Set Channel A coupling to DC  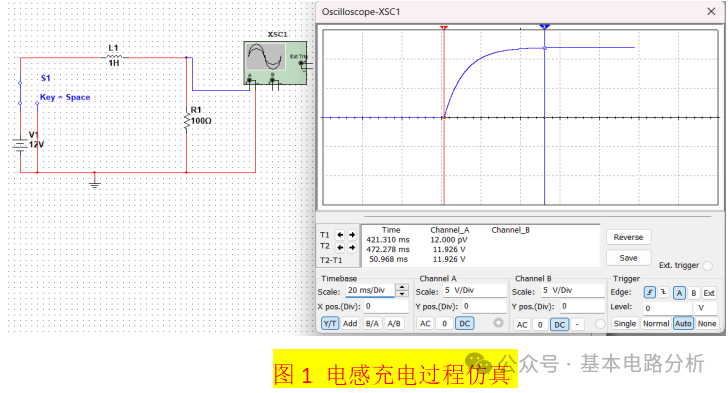(x=465, y=324)
